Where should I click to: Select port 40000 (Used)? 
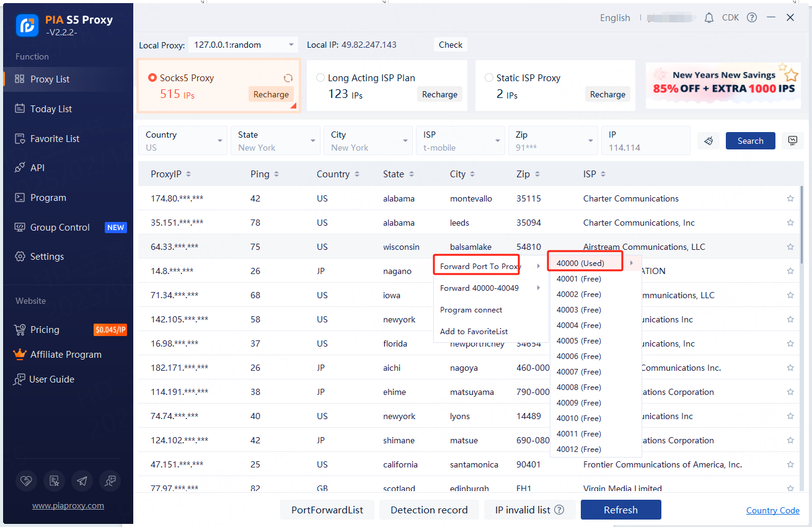point(596,263)
